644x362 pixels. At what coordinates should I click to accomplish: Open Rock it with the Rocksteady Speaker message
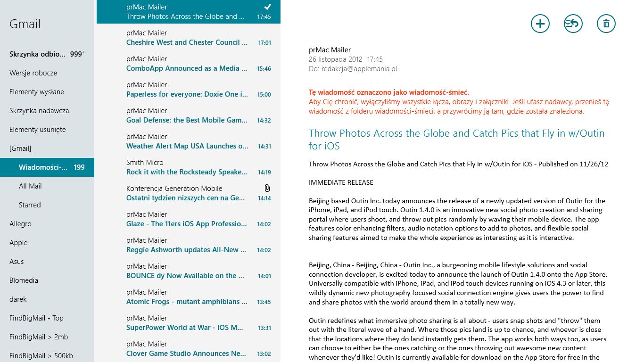(x=189, y=167)
